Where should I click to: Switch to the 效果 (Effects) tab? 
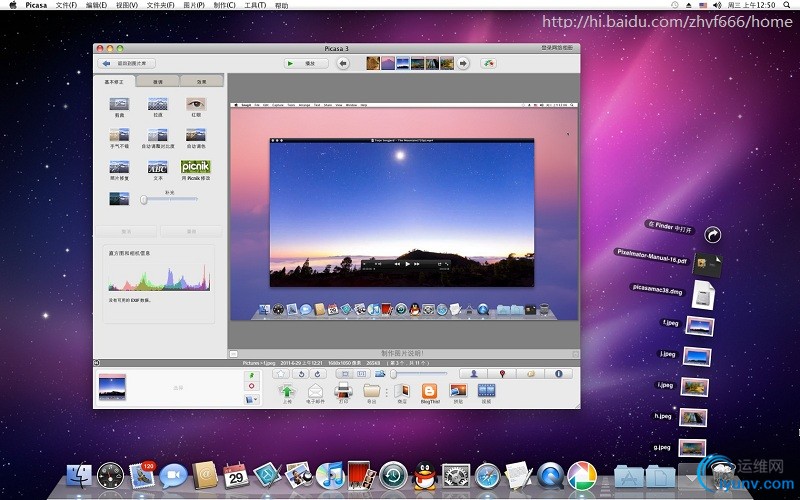click(x=202, y=82)
